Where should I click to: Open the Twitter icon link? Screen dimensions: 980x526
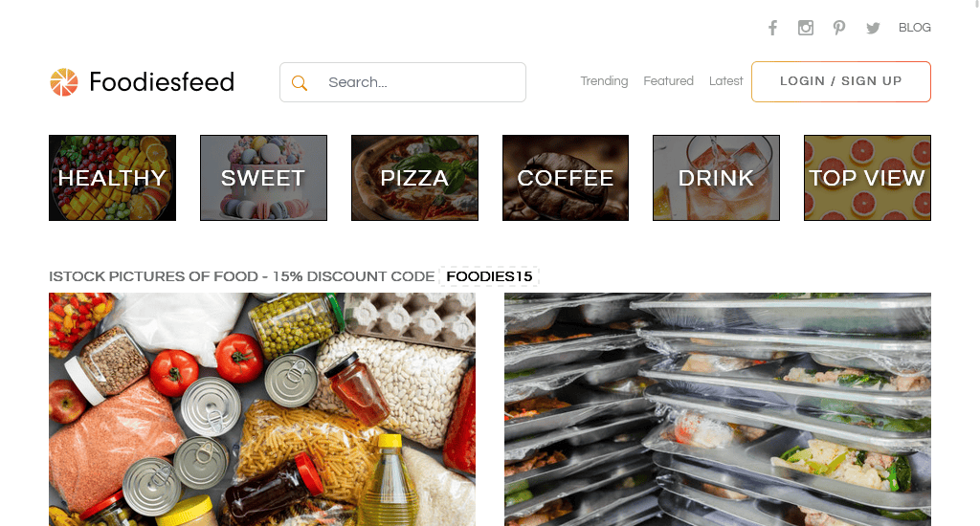(873, 28)
